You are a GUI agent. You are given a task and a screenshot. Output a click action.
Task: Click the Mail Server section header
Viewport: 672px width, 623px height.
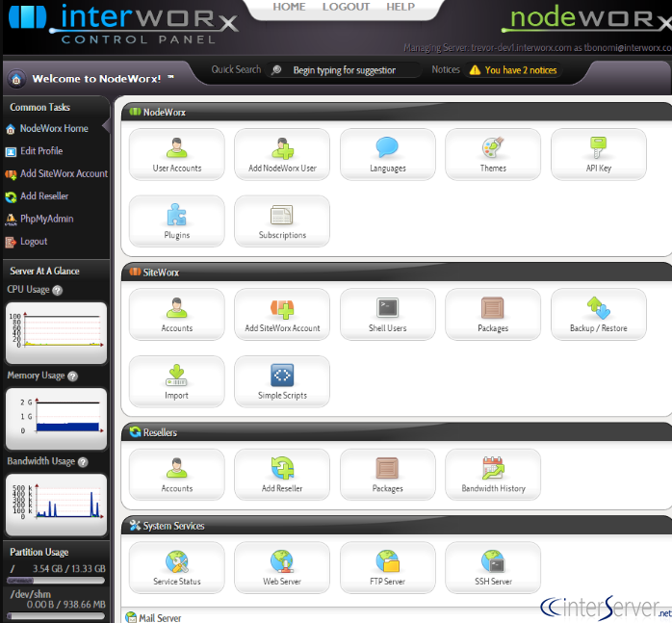point(397,617)
